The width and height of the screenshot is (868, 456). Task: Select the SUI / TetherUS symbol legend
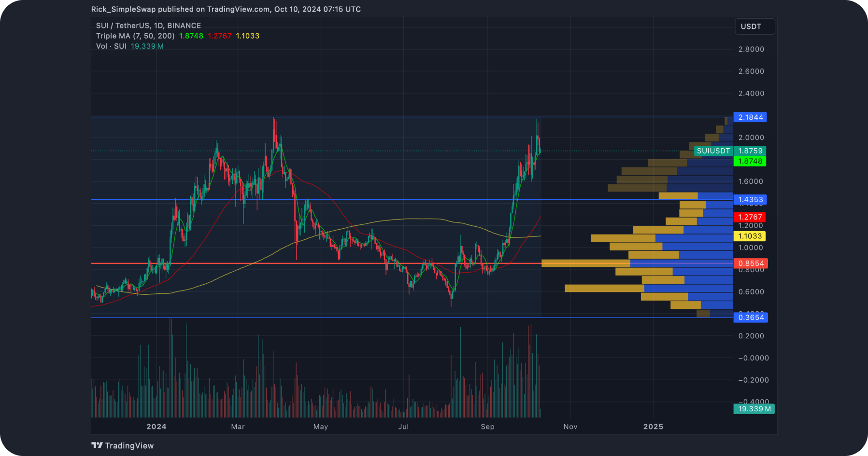[148, 26]
